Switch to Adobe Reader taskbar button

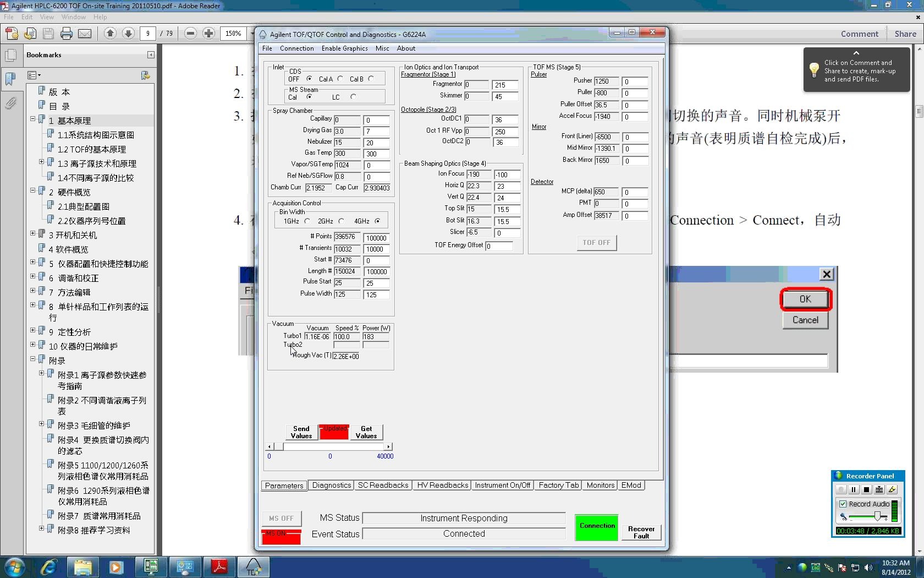click(x=219, y=567)
